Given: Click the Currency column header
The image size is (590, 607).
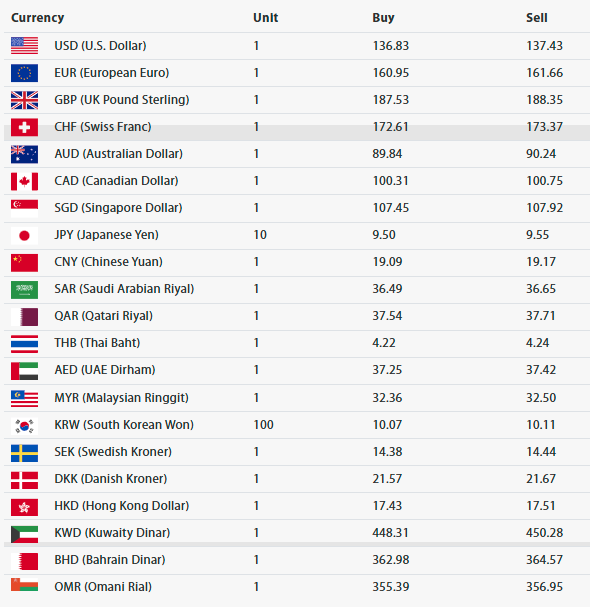Looking at the screenshot, I should click(38, 18).
